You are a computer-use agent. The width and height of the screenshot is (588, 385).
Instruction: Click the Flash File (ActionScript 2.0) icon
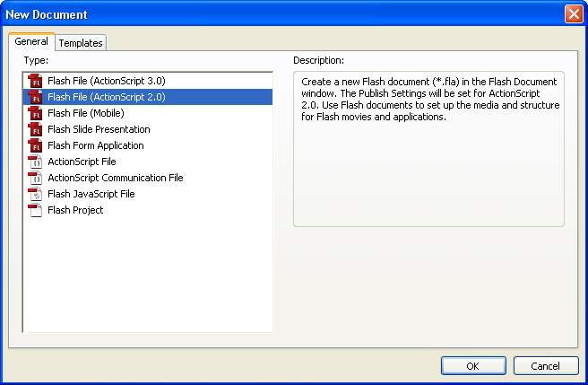click(36, 97)
